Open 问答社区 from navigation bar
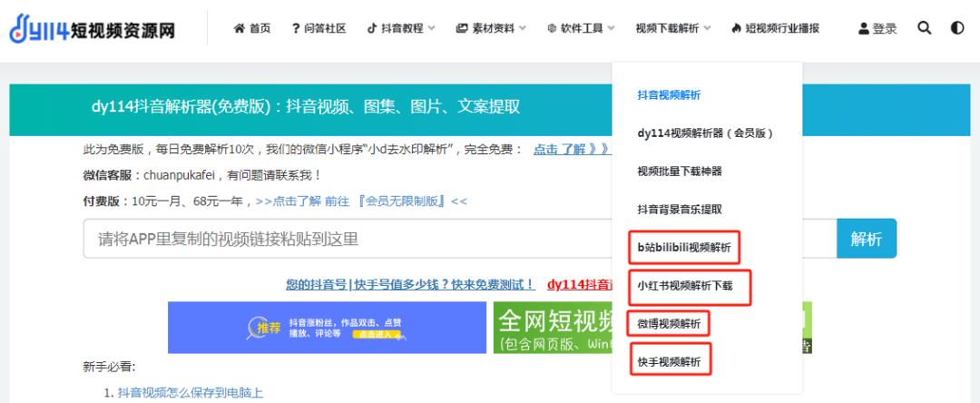This screenshot has width=980, height=403. [318, 28]
